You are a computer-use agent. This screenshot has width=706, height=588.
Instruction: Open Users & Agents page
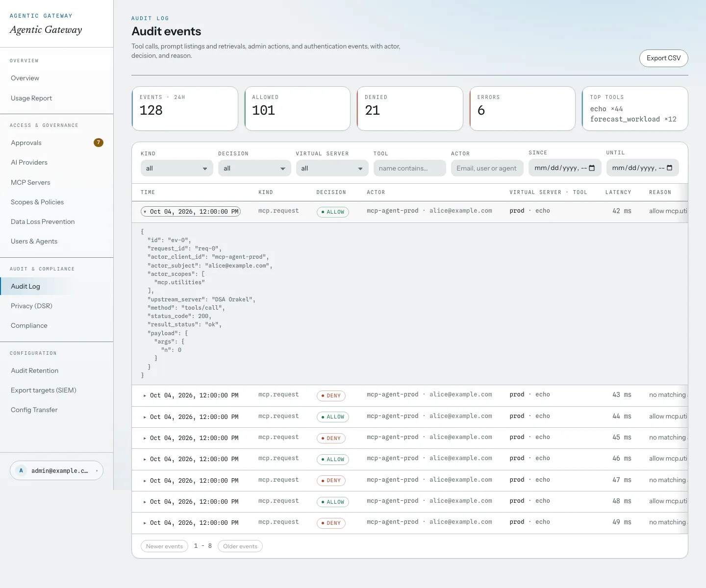pyautogui.click(x=57, y=241)
